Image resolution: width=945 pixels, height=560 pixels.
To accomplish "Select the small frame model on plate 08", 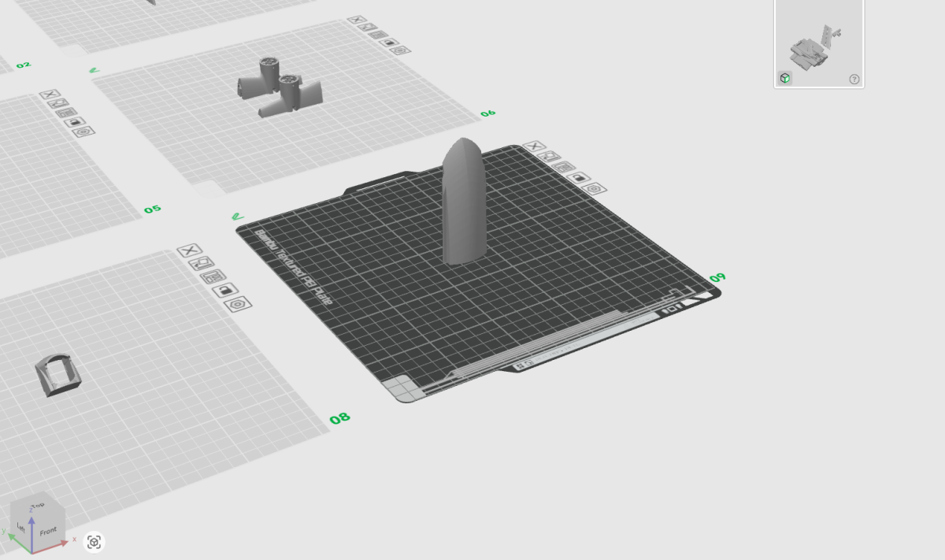I will 58,376.
